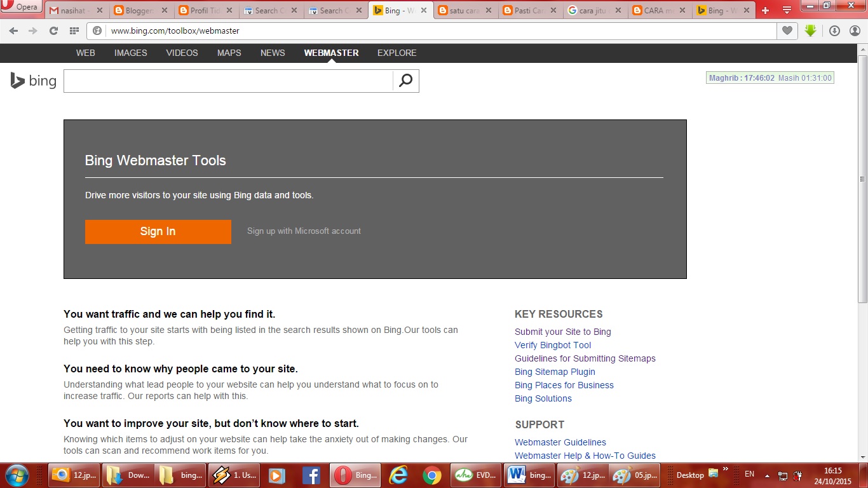Click the Bing logo
The height and width of the screenshot is (488, 868).
34,81
